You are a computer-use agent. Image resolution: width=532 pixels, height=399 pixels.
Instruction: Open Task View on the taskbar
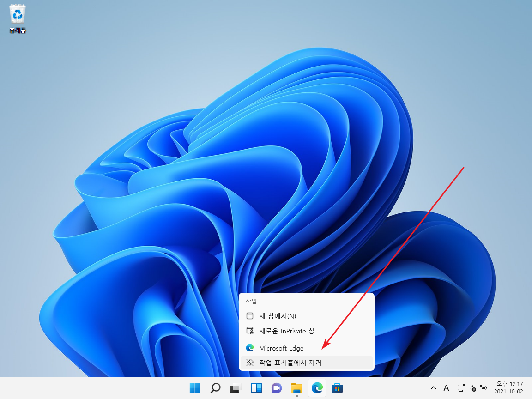pos(236,388)
